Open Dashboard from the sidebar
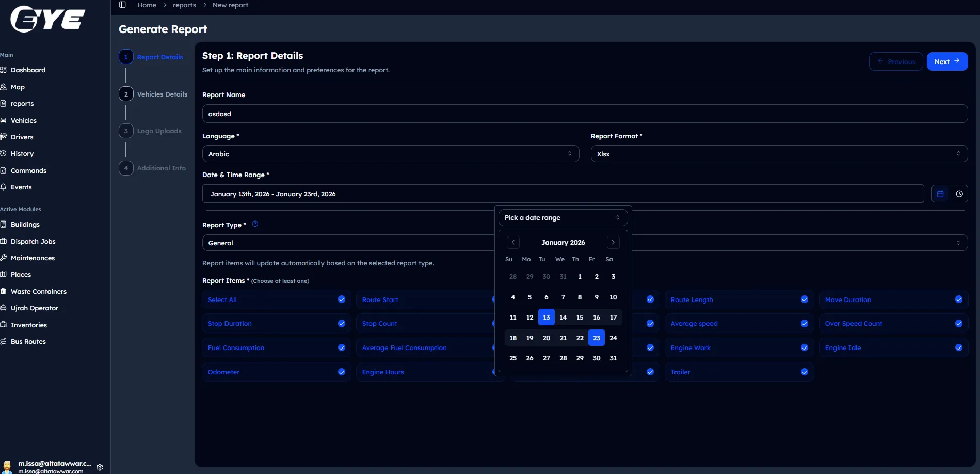The image size is (980, 474). pyautogui.click(x=28, y=70)
